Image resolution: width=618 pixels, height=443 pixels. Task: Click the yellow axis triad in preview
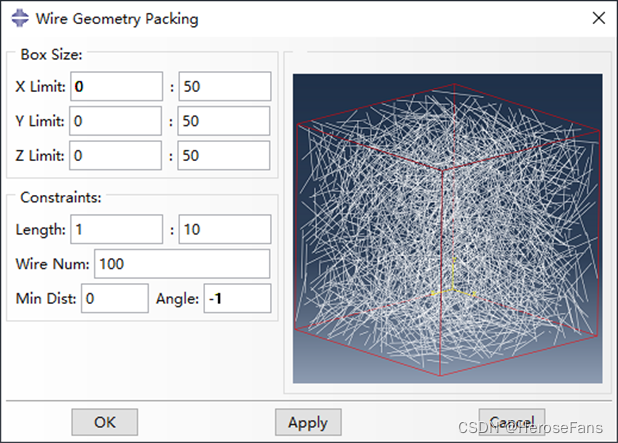pos(452,290)
